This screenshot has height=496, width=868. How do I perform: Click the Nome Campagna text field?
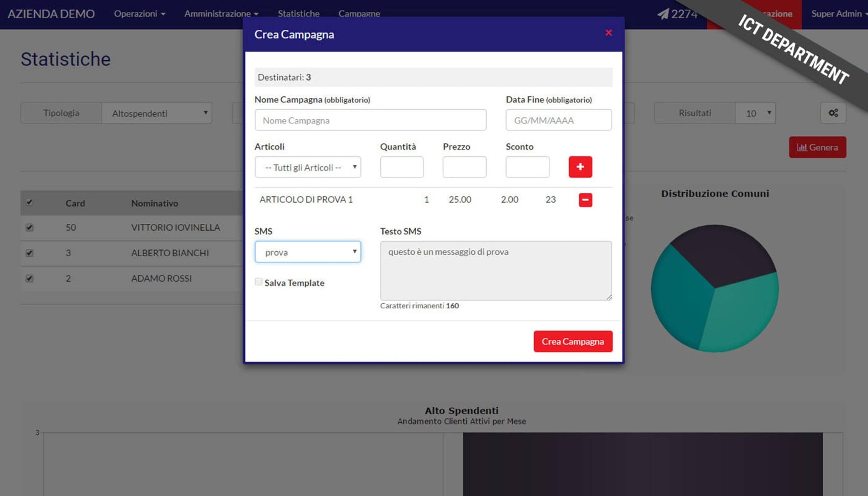(370, 120)
